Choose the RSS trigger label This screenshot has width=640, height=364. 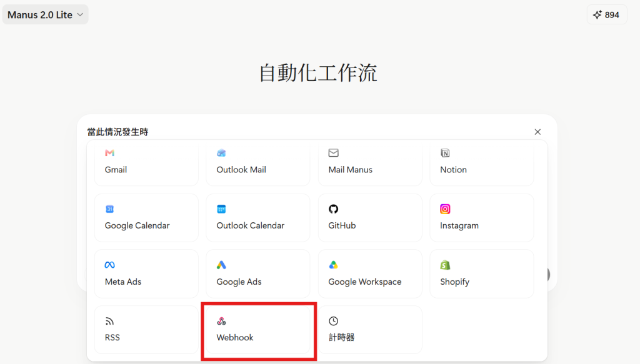pyautogui.click(x=112, y=338)
